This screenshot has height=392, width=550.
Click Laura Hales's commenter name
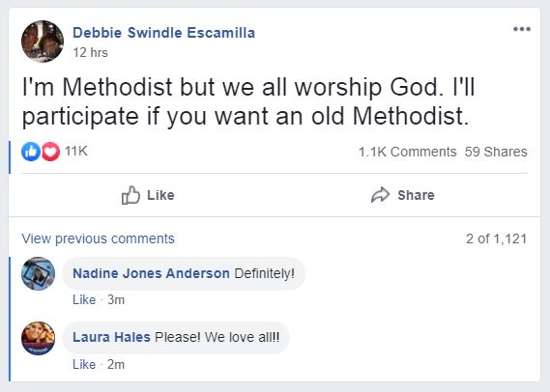pos(111,337)
